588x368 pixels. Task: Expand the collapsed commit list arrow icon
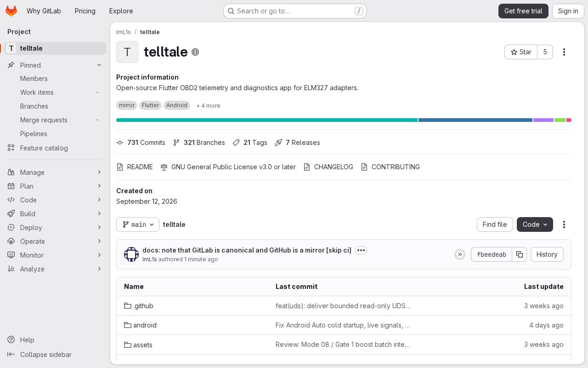tap(460, 254)
